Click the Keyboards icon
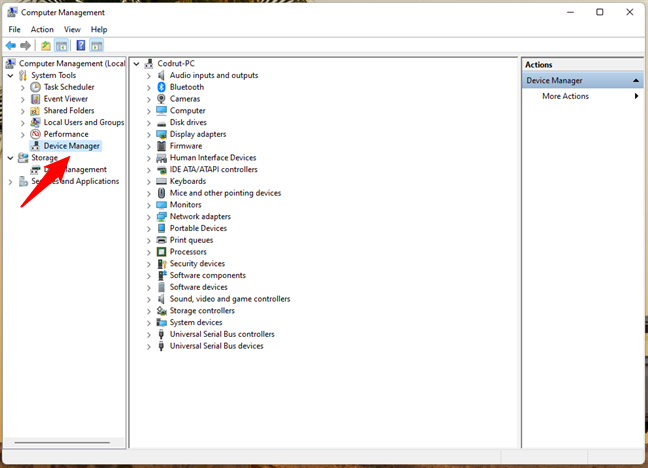 (x=162, y=181)
